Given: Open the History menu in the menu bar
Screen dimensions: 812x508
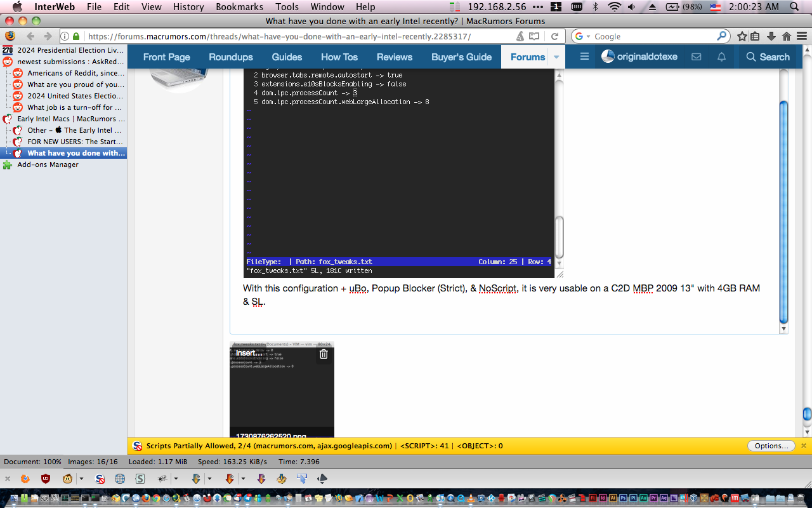Looking at the screenshot, I should click(x=188, y=7).
